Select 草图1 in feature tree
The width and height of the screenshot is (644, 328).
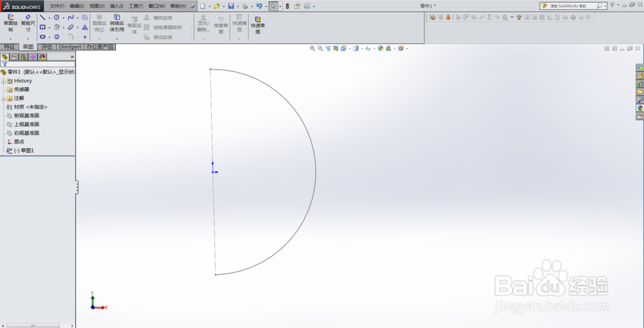click(23, 151)
